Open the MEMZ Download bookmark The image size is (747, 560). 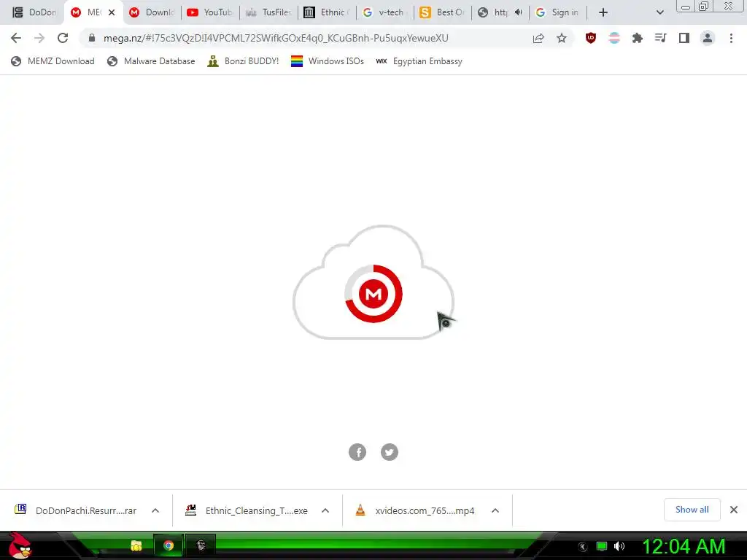[x=53, y=61]
